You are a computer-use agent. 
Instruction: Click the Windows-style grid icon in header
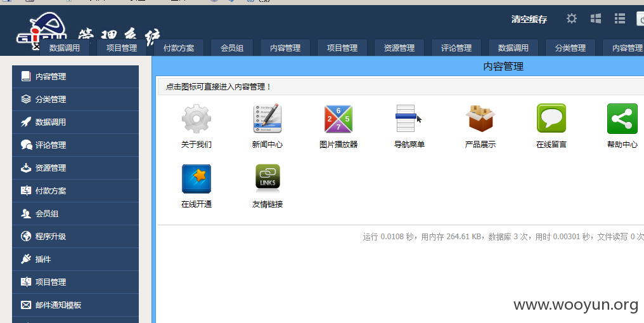(596, 18)
